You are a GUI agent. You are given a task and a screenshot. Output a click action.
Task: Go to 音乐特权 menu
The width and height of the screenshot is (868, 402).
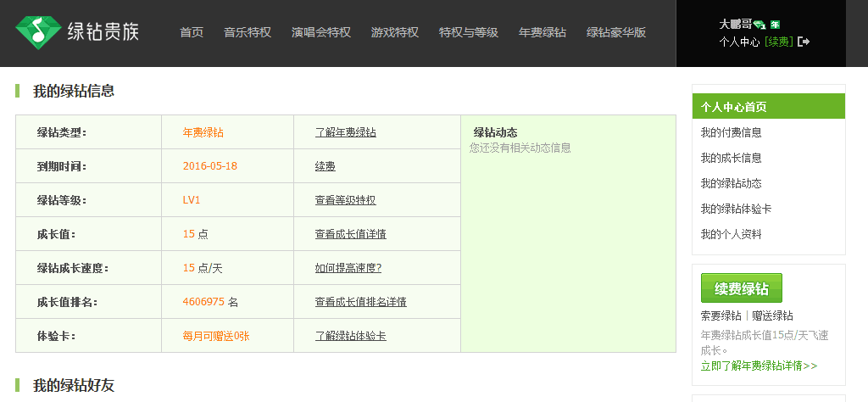tap(248, 32)
